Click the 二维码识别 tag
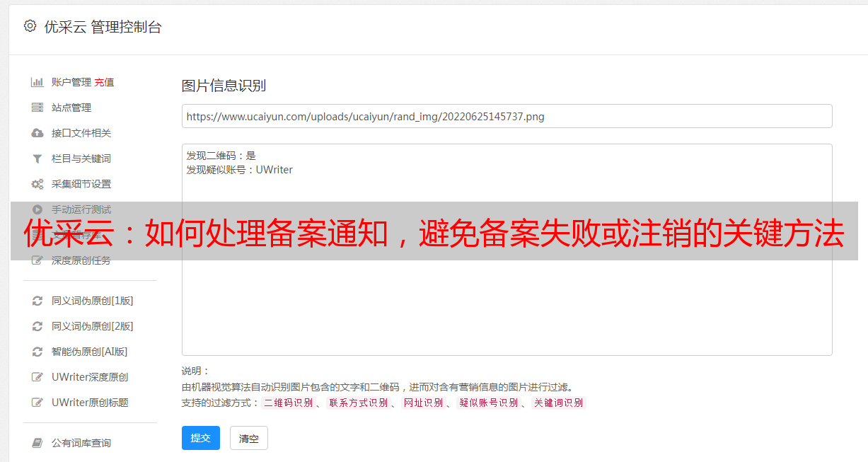 (289, 403)
